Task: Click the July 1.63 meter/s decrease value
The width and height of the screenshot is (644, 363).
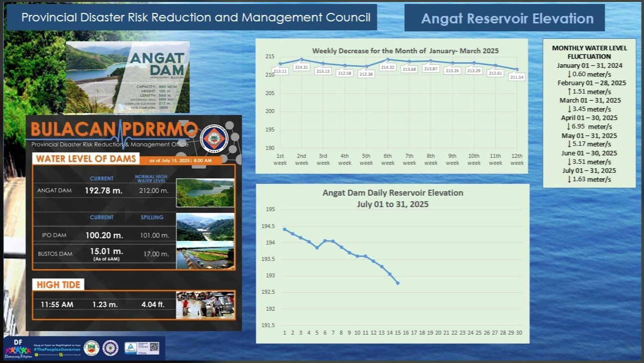Action: pyautogui.click(x=589, y=180)
